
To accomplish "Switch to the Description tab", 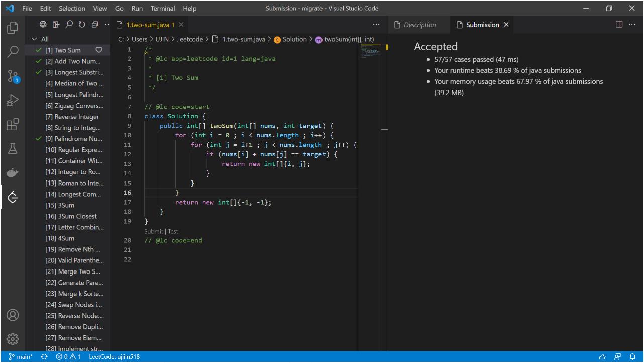I will click(422, 24).
